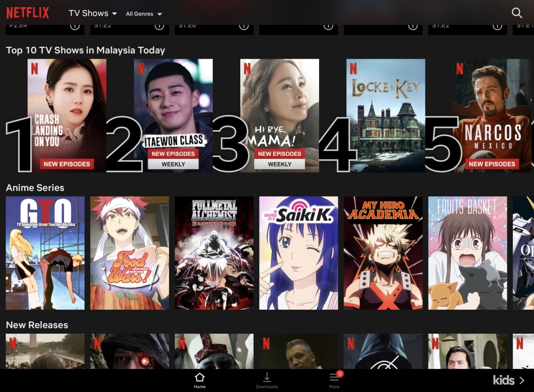Click the info icon on the rightmost S1:E2 episode
The image size is (534, 392).
pos(497,25)
